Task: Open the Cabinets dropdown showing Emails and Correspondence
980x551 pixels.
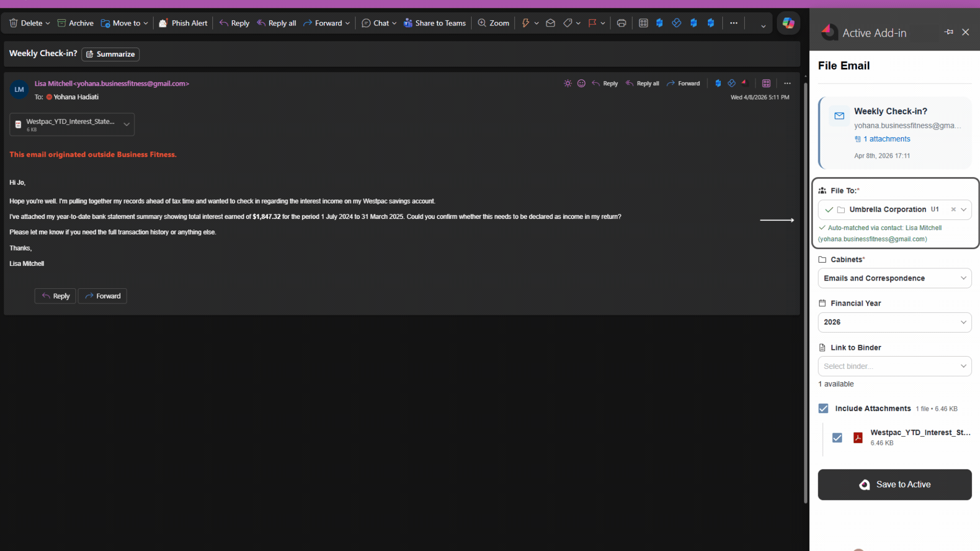Action: click(x=894, y=278)
